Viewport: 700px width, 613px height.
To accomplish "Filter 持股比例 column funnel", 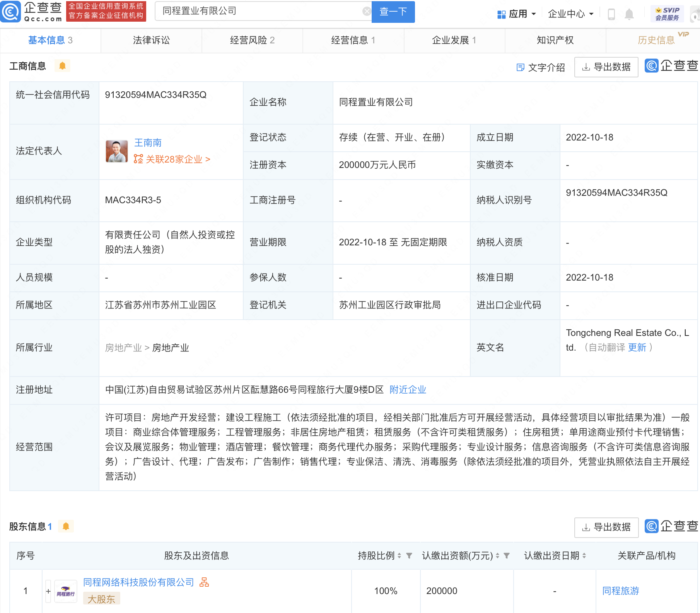I will [x=409, y=556].
